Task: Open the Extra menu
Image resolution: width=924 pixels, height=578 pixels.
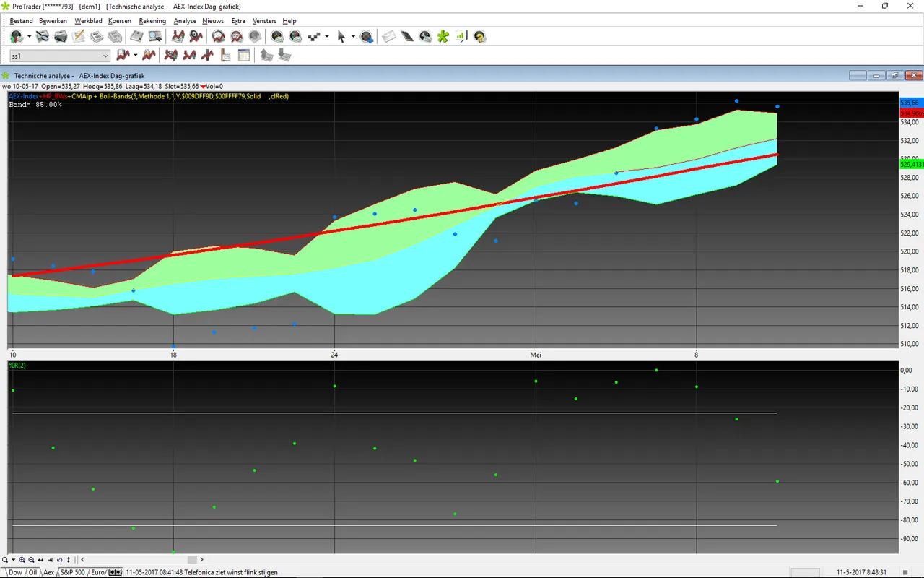Action: [x=238, y=21]
